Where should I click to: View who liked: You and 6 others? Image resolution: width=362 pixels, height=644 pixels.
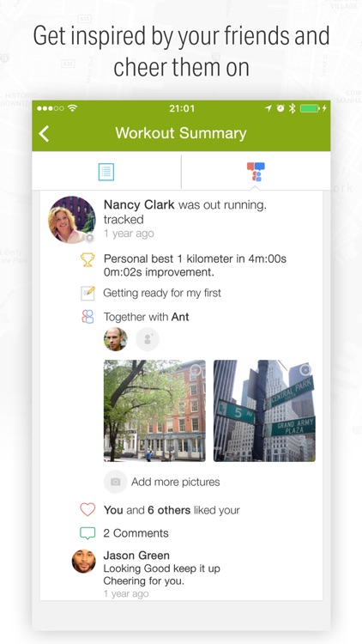[x=147, y=510]
